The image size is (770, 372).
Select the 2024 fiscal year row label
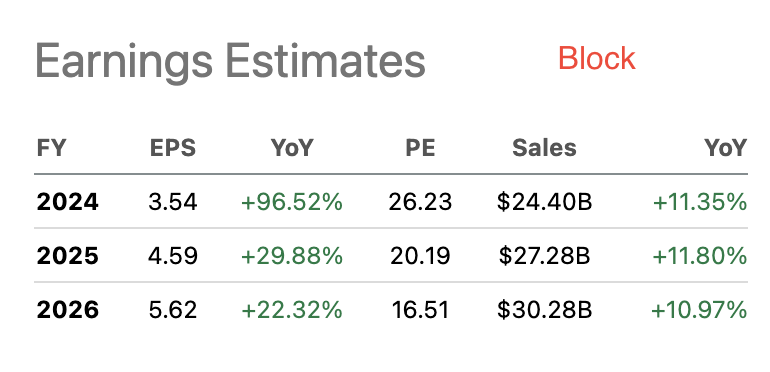coord(68,202)
